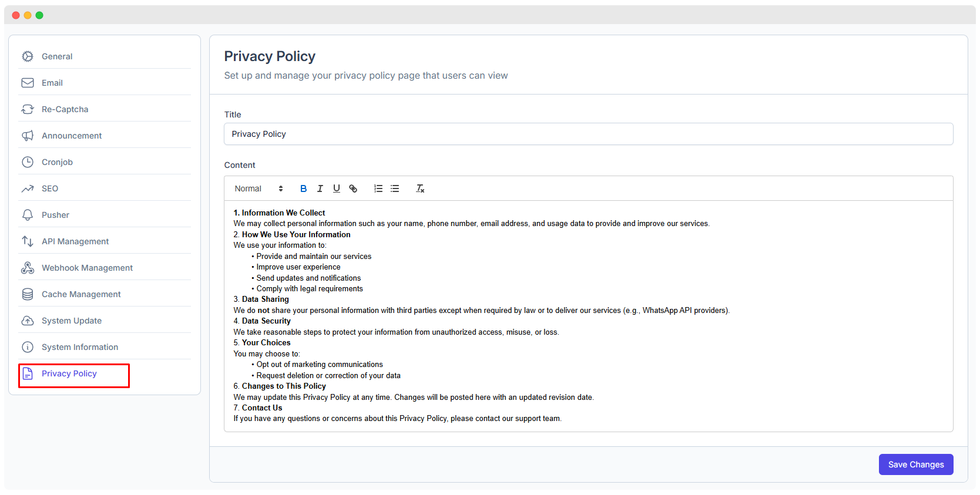
Task: Click the Save Changes button
Action: coord(916,464)
